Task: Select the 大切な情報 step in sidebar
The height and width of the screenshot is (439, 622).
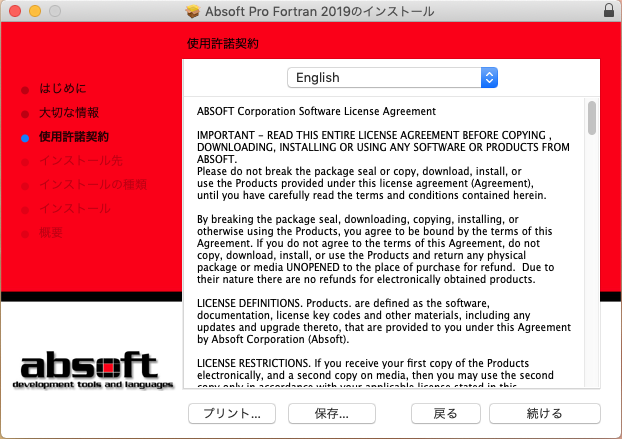Action: pyautogui.click(x=69, y=113)
